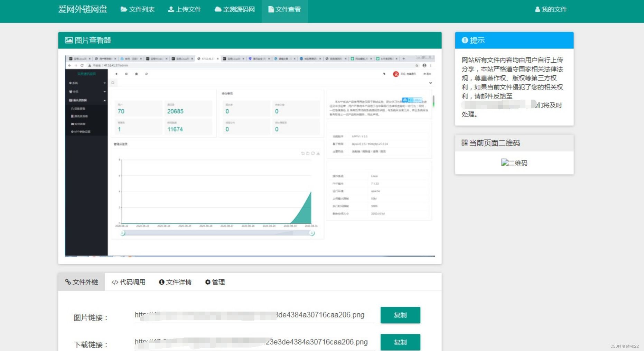This screenshot has height=351, width=644.
Task: Click the info circle icon in 提示 panel
Action: click(x=464, y=40)
